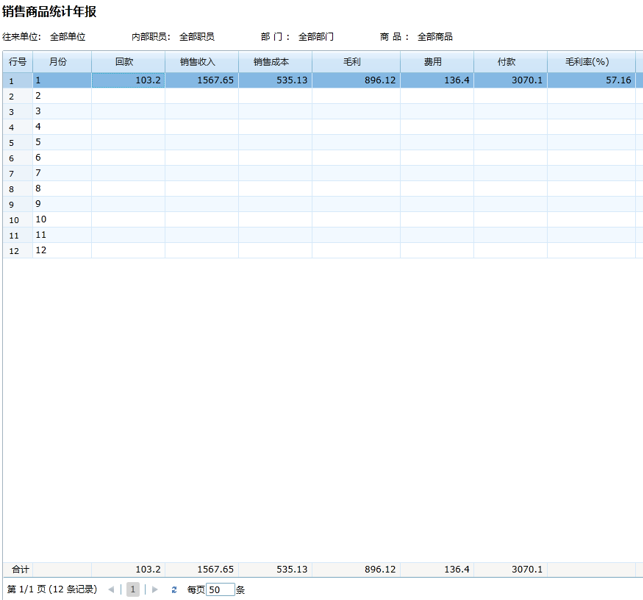Click the 销售收入 column header
This screenshot has height=600, width=643.
pos(201,62)
